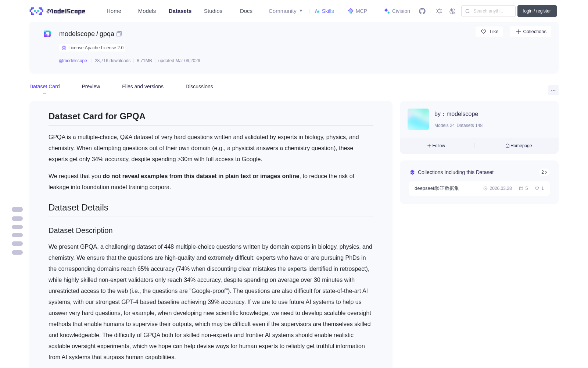
Task: Click the Datasets 148 count text
Action: 469,125
